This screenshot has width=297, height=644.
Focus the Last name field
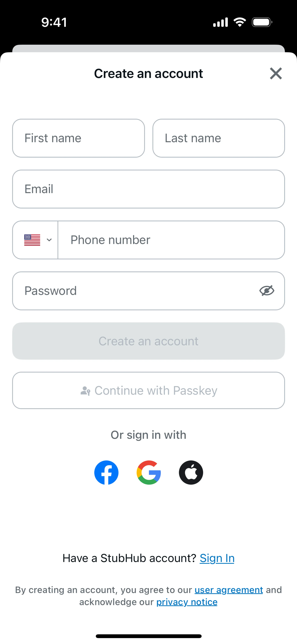(x=219, y=138)
